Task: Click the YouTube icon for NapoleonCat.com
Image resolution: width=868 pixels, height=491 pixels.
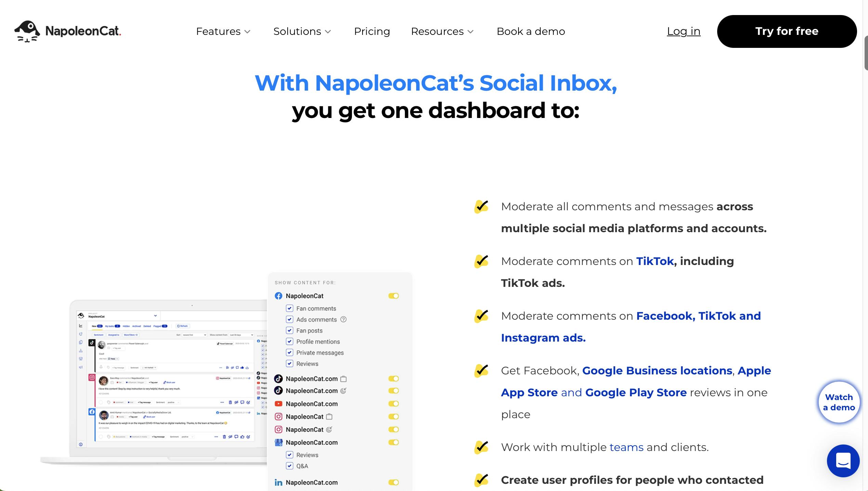Action: pyautogui.click(x=278, y=403)
